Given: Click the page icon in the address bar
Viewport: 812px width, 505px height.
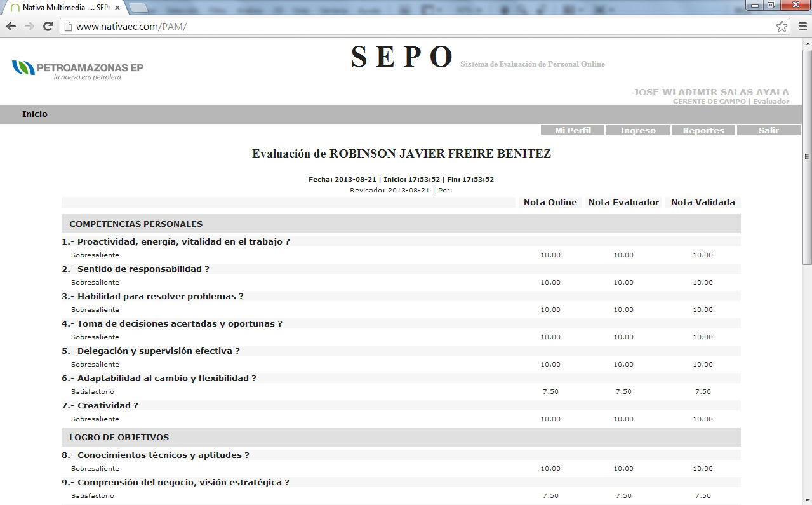Looking at the screenshot, I should [68, 26].
